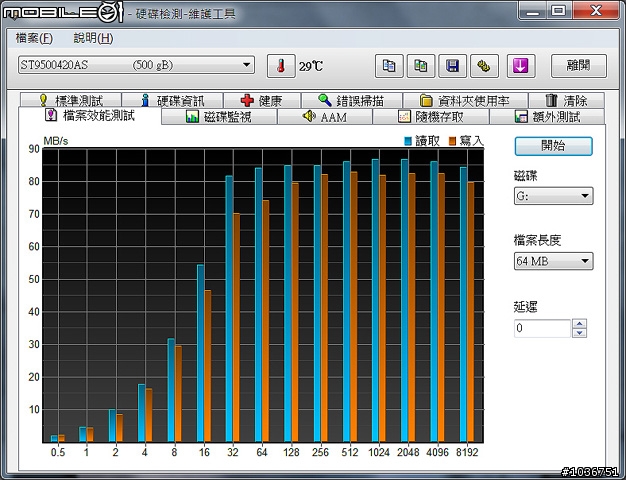Click the 1024 x-axis label
626x480 pixels.
[379, 452]
